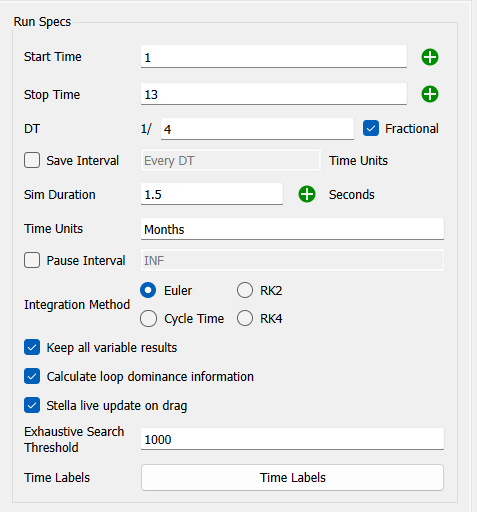This screenshot has height=512, width=477.
Task: Click the Stop Time field containing 13
Action: click(274, 94)
